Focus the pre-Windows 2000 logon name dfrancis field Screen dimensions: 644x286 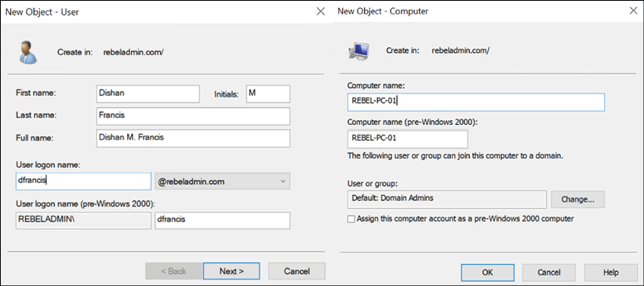[x=222, y=221]
